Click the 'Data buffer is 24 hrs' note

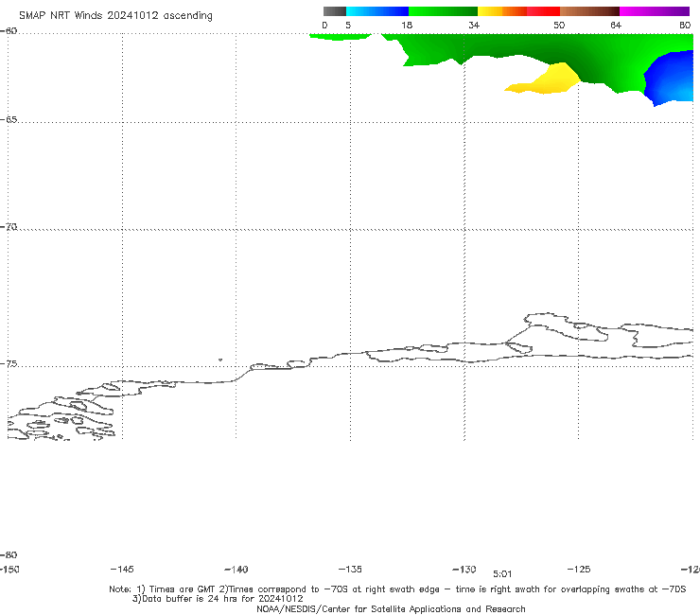tap(218, 599)
